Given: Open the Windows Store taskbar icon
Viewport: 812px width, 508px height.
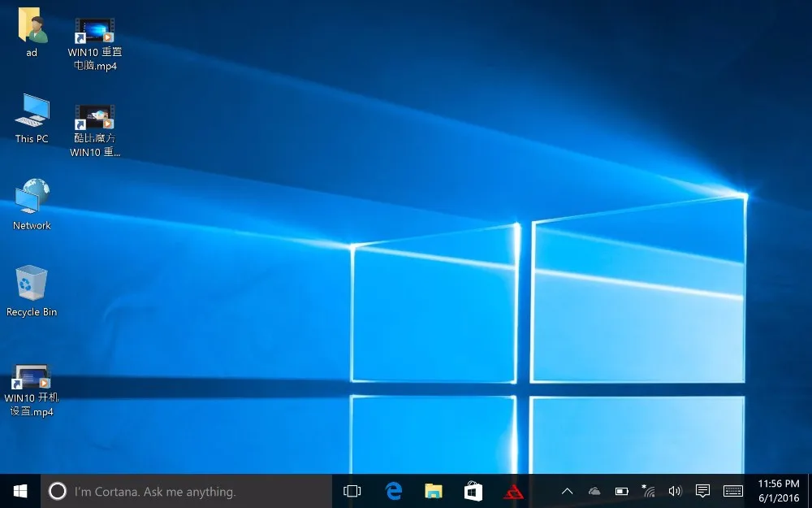Looking at the screenshot, I should coord(473,491).
